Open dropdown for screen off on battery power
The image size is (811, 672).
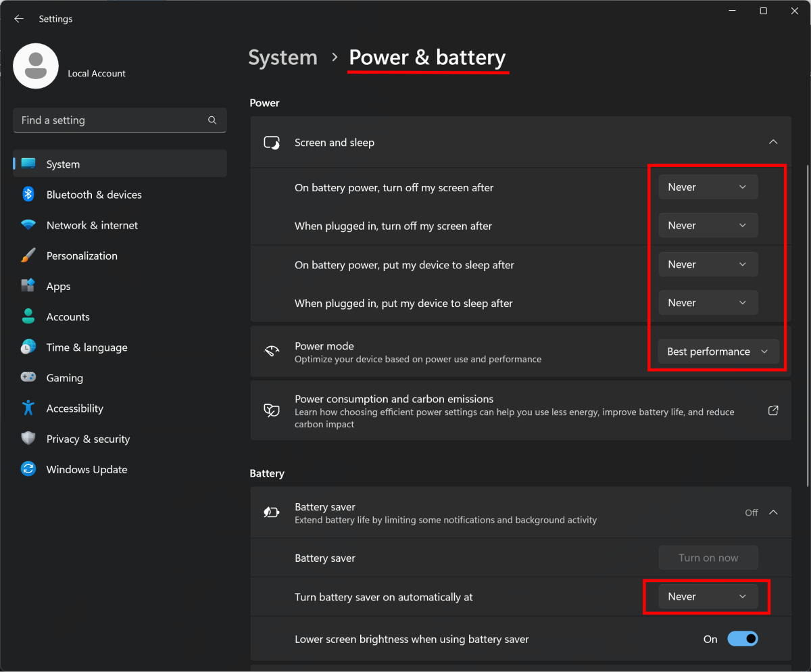coord(708,187)
